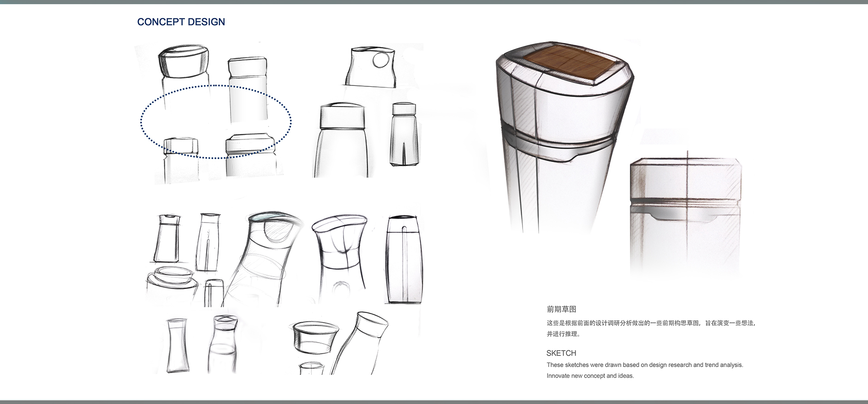
Task: Click the English sketch description paragraph
Action: point(644,370)
